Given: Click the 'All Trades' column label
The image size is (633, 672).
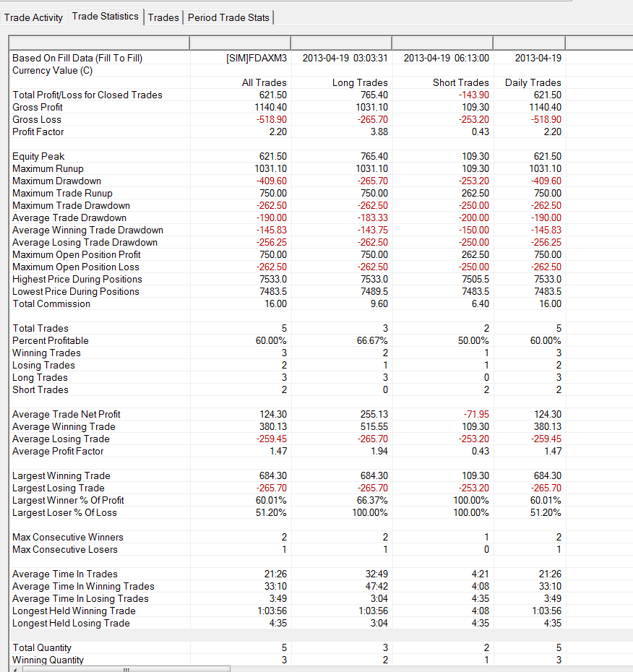Looking at the screenshot, I should 264,82.
